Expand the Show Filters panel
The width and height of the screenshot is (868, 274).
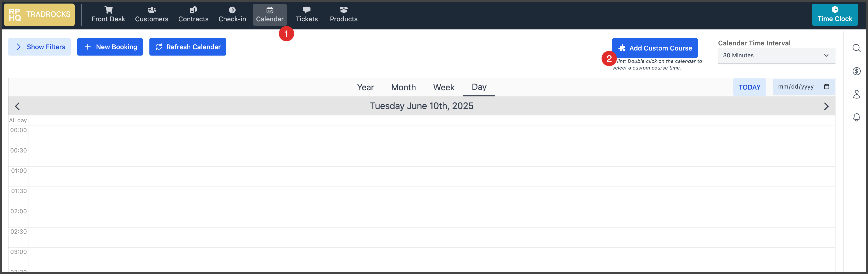point(39,47)
